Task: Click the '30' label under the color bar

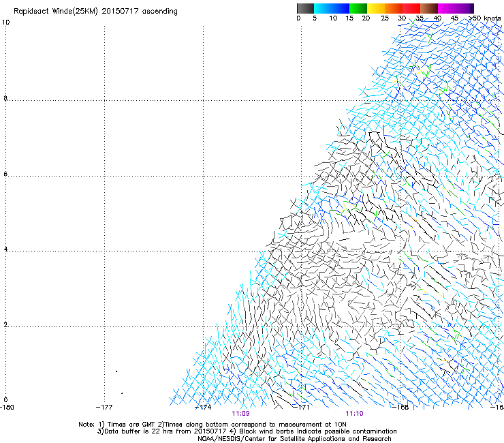Action: pos(402,18)
